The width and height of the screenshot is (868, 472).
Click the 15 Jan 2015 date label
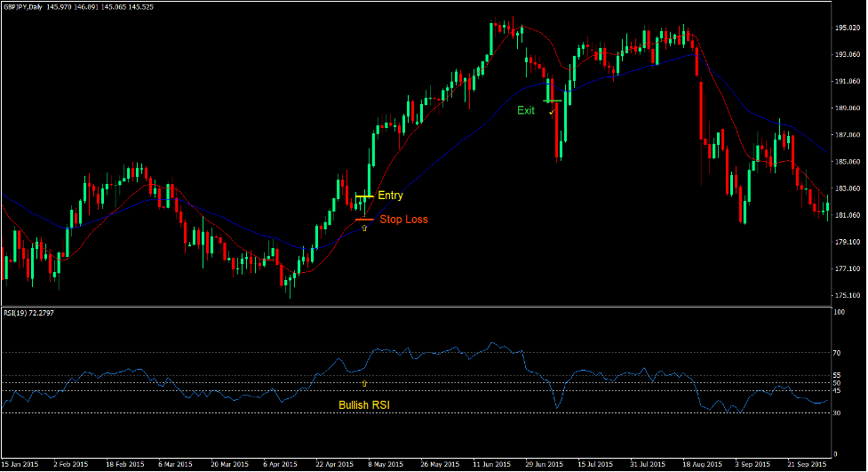20,464
